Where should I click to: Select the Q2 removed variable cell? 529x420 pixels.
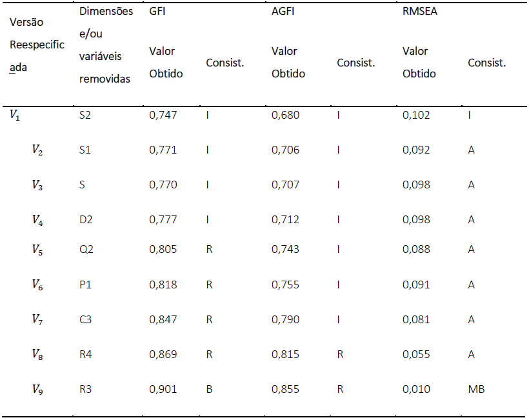pyautogui.click(x=86, y=250)
